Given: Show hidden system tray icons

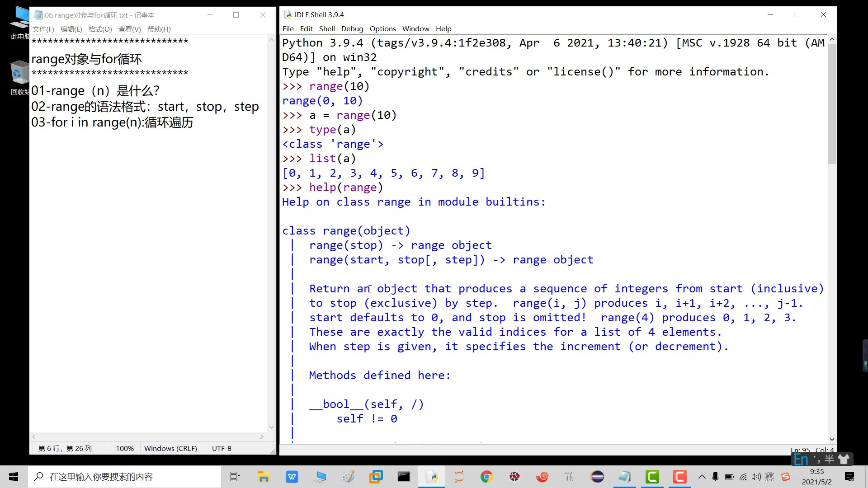Looking at the screenshot, I should [x=702, y=477].
